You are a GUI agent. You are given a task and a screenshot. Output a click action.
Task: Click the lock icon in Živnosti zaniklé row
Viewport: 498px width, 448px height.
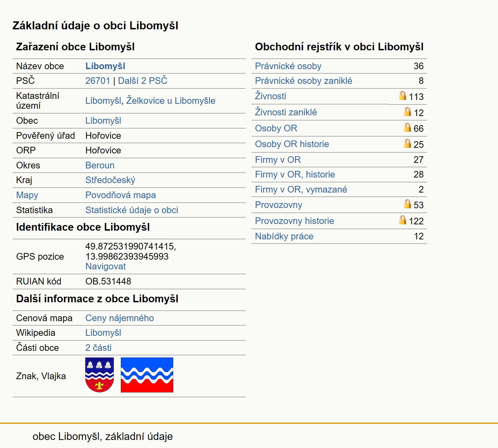tap(408, 111)
